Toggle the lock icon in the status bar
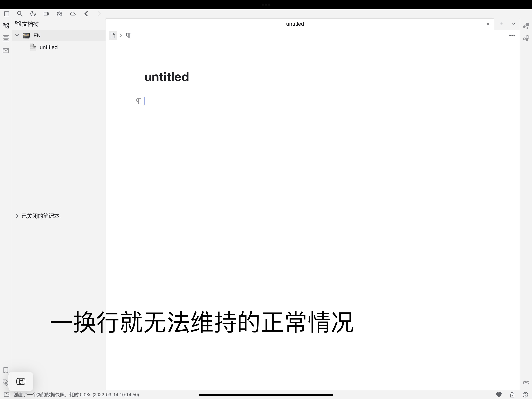The height and width of the screenshot is (399, 532). 512,395
